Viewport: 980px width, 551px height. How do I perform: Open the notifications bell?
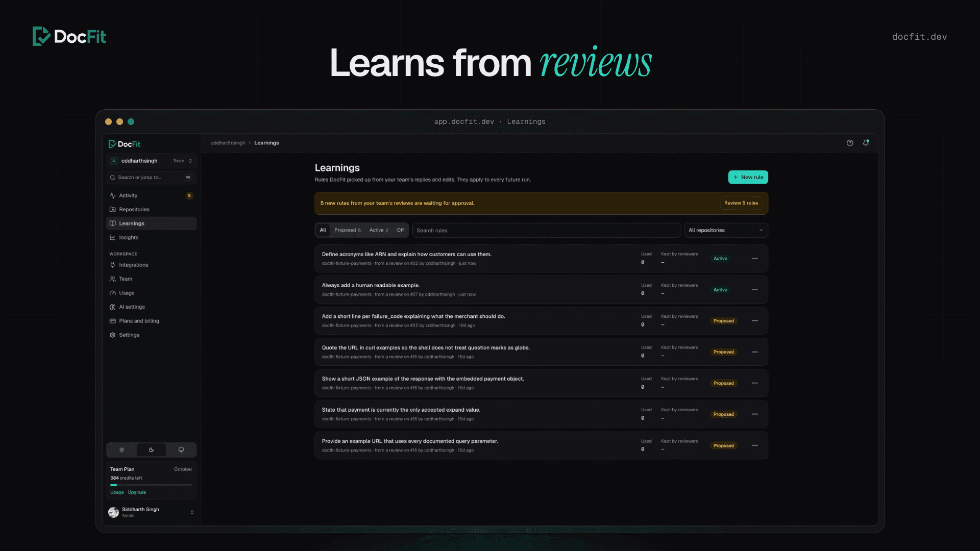866,143
